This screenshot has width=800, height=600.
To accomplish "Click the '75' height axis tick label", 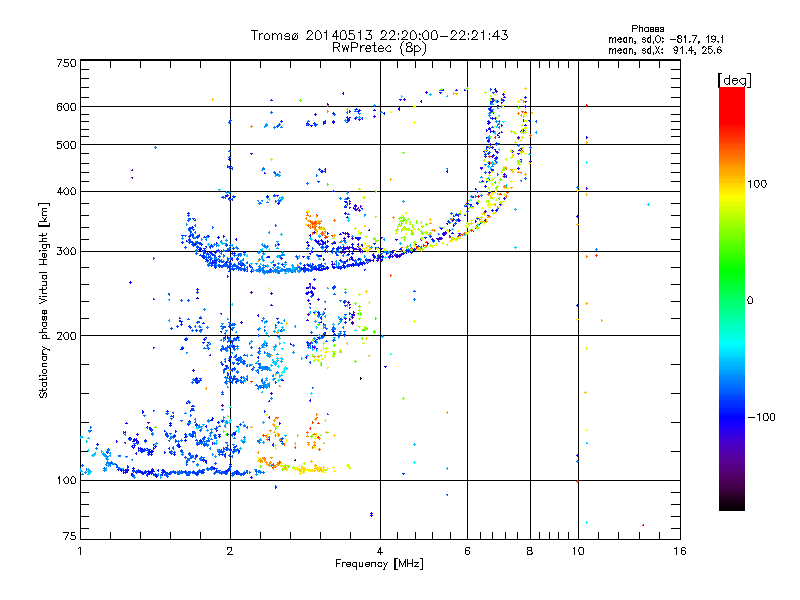I will point(70,536).
